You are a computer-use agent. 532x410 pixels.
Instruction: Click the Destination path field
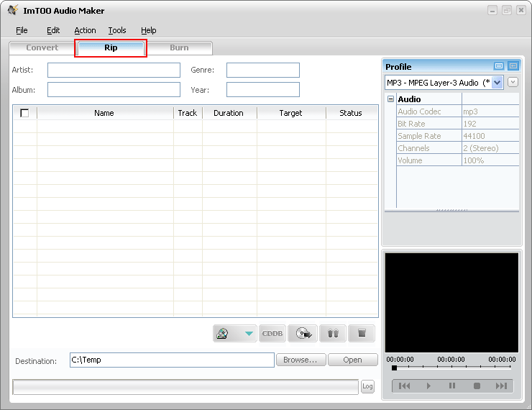click(172, 360)
